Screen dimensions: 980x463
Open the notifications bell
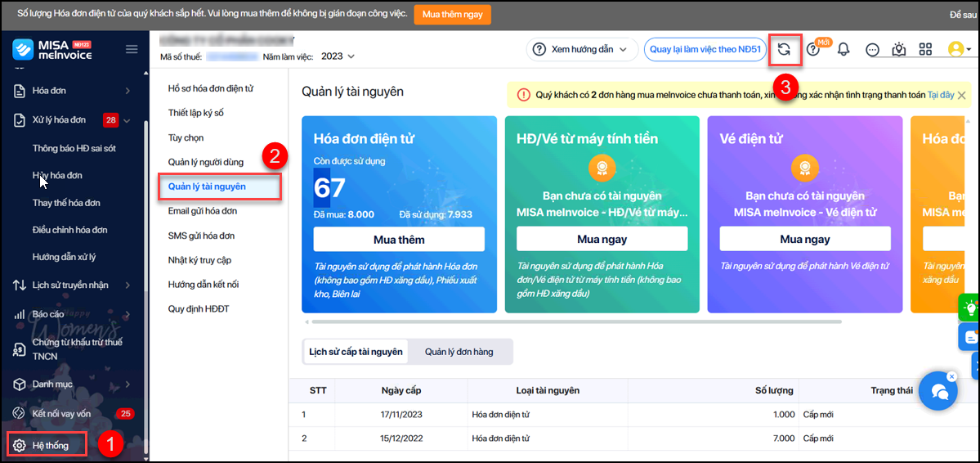[x=844, y=50]
